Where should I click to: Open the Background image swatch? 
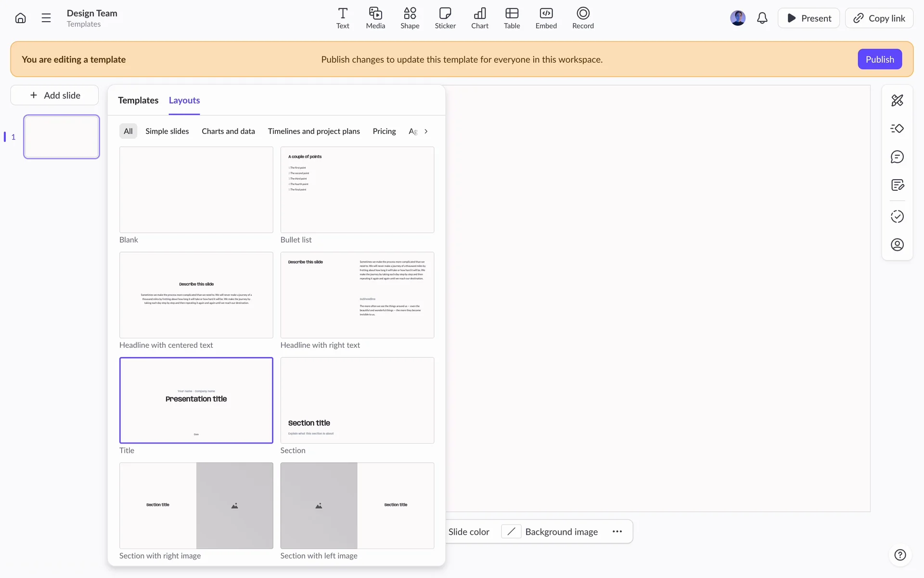pos(511,531)
